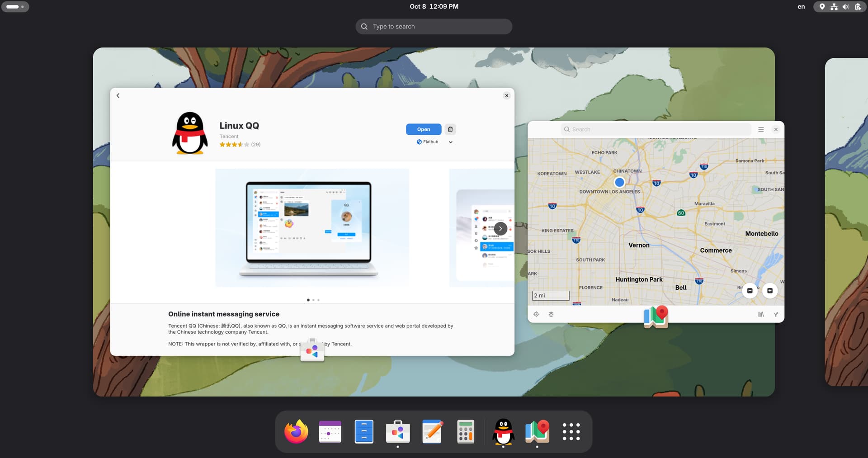Screen dimensions: 868x458
Task: Show all applications grid
Action: click(571, 432)
